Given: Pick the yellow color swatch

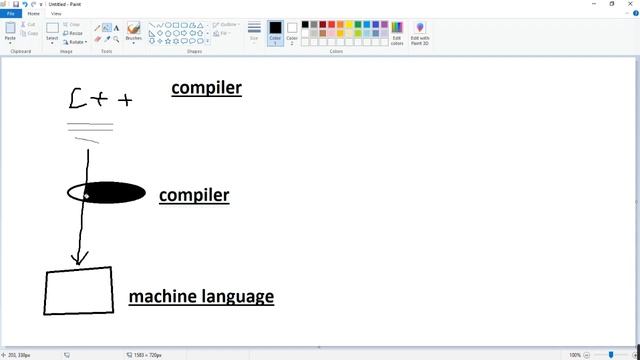Looking at the screenshot, I should [x=349, y=24].
